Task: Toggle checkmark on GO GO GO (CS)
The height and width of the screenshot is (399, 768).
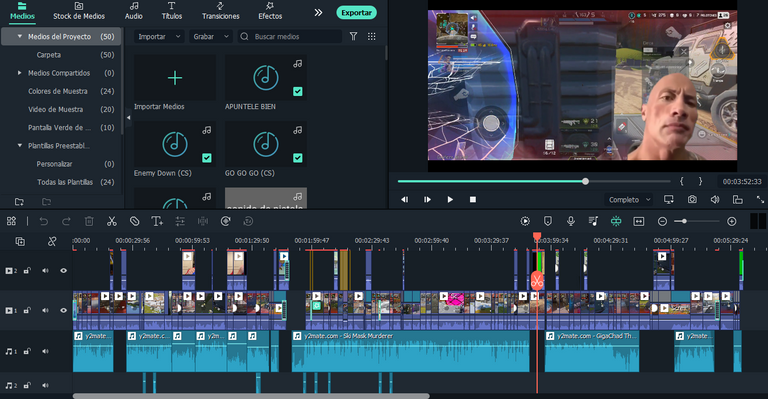Action: pos(298,158)
